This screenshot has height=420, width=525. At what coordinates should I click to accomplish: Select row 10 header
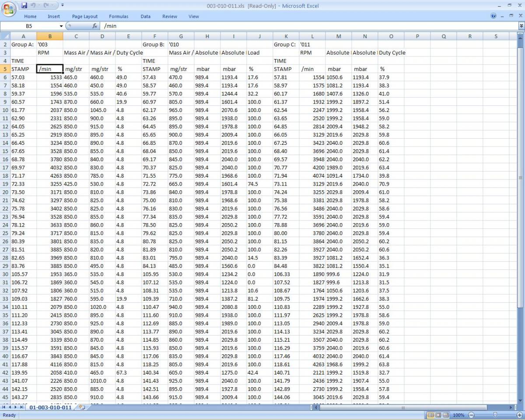point(5,110)
